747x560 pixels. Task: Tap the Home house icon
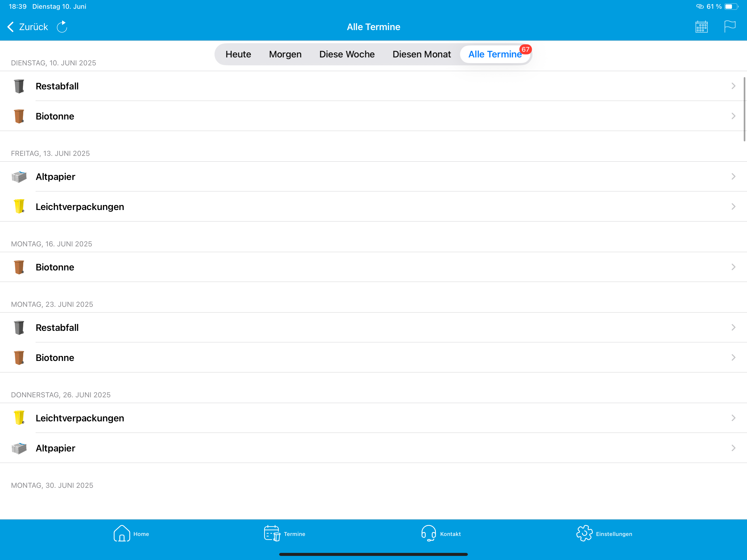(x=122, y=533)
